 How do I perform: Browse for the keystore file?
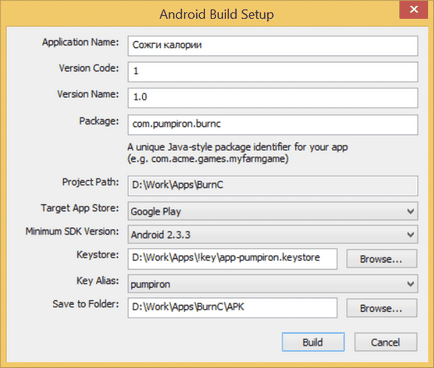click(x=381, y=259)
